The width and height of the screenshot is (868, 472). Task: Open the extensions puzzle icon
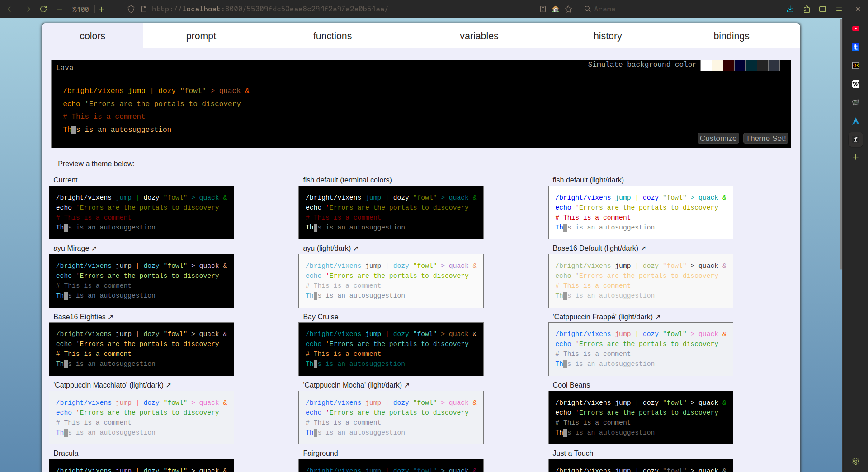coord(807,9)
